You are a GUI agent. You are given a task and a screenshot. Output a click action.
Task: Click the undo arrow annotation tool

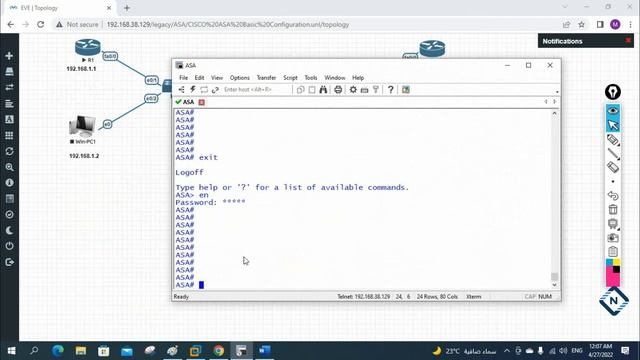click(613, 196)
